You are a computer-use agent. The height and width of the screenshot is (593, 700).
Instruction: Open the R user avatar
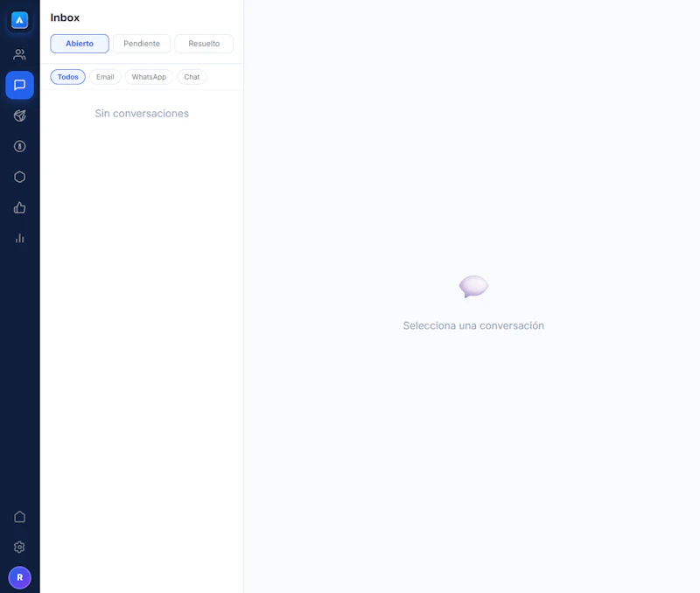19,577
